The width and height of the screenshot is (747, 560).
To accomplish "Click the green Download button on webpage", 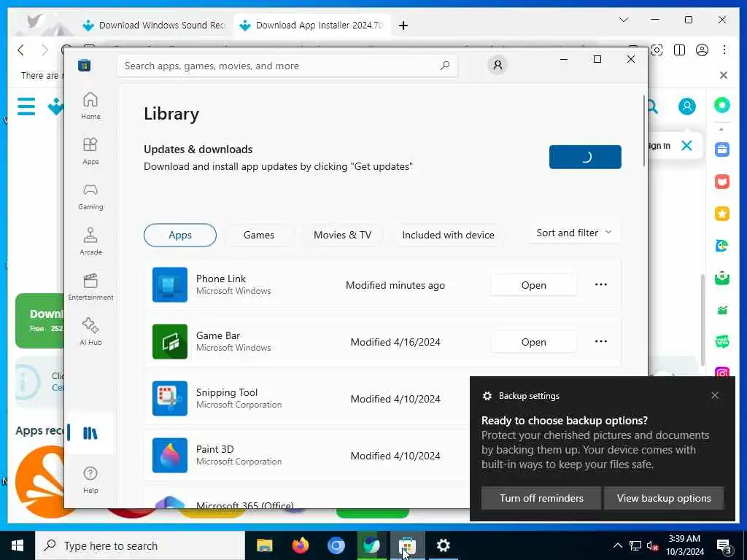I will (40, 321).
